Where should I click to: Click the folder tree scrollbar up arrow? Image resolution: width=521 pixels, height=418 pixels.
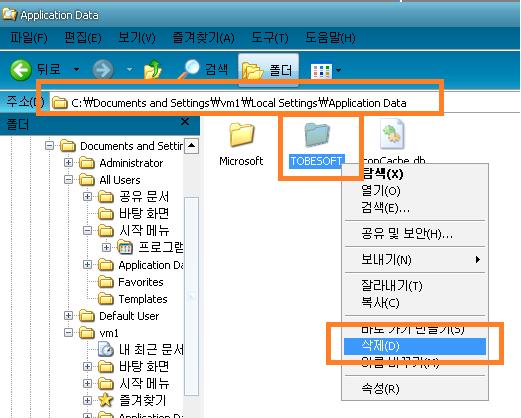click(x=192, y=146)
